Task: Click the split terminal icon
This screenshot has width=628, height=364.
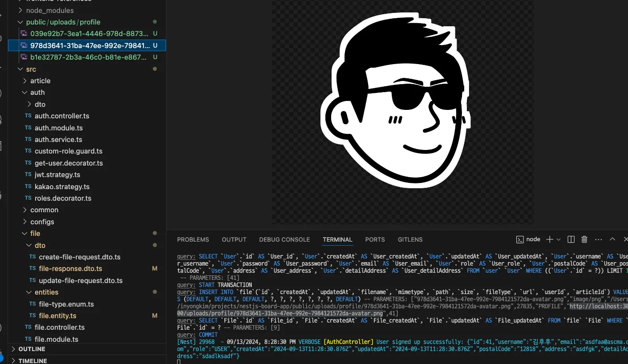Action: [571, 239]
